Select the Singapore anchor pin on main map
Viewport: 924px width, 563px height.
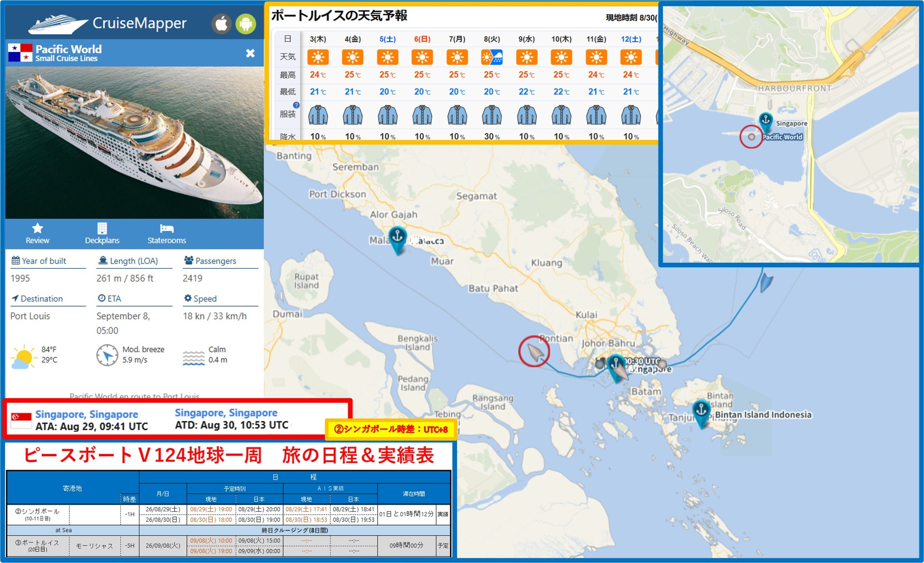[x=616, y=368]
